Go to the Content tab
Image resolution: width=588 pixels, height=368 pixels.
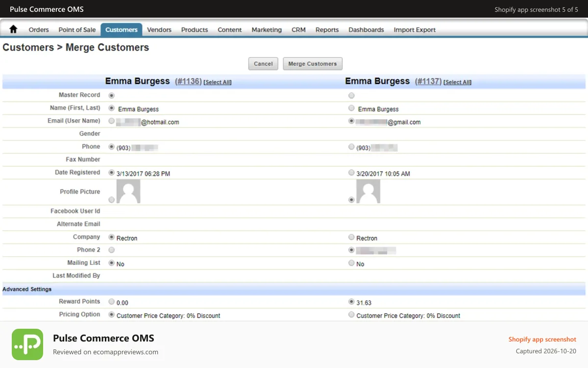[x=230, y=30]
